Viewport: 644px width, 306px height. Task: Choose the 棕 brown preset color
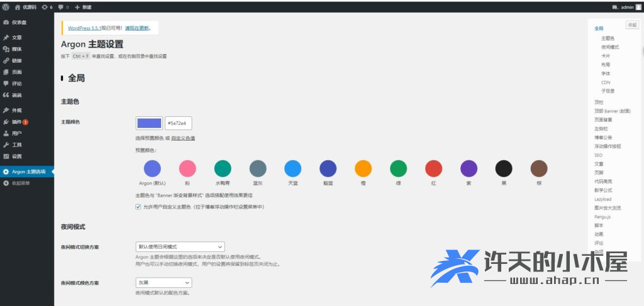click(539, 168)
